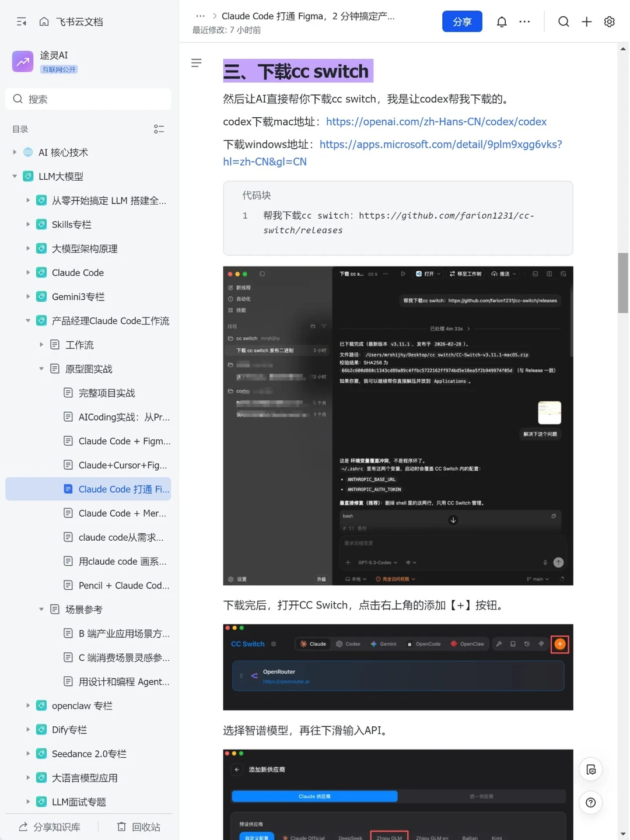The width and height of the screenshot is (630, 840).
Task: Open Claude+Cursor+Fig... document
Action: coord(88,465)
